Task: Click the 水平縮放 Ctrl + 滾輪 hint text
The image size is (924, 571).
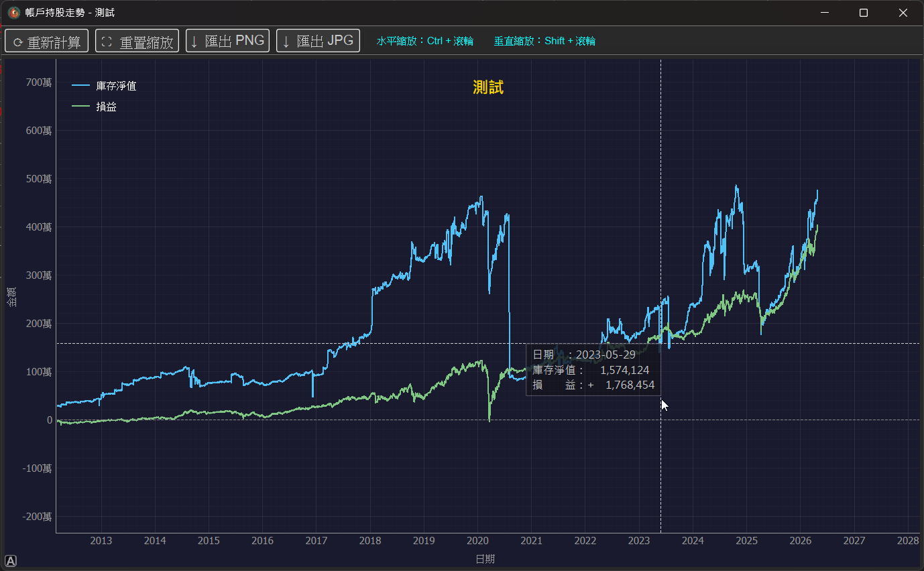Action: point(425,41)
